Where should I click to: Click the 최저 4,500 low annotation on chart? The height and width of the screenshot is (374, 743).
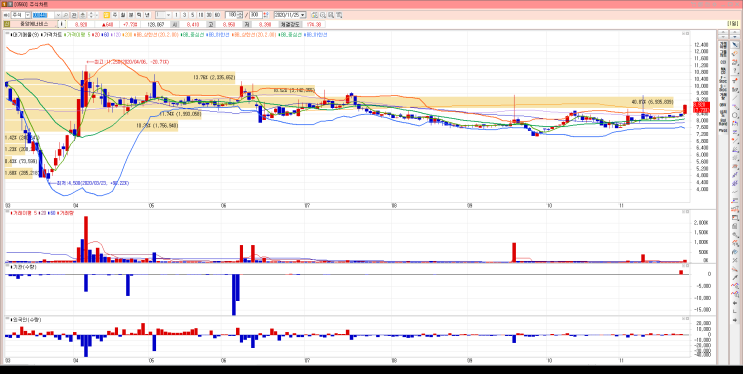pyautogui.click(x=89, y=182)
